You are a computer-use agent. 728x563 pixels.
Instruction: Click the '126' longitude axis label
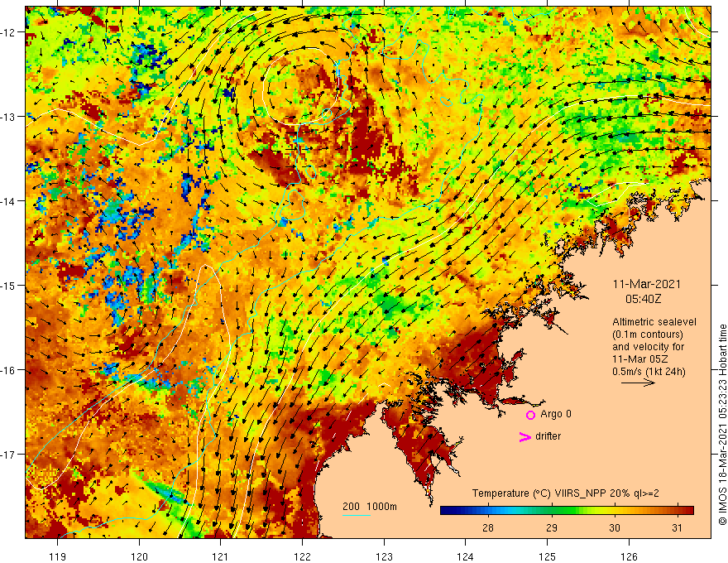click(x=629, y=556)
